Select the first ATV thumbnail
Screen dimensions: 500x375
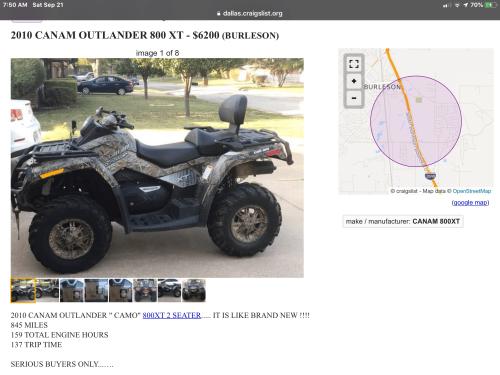pos(23,291)
